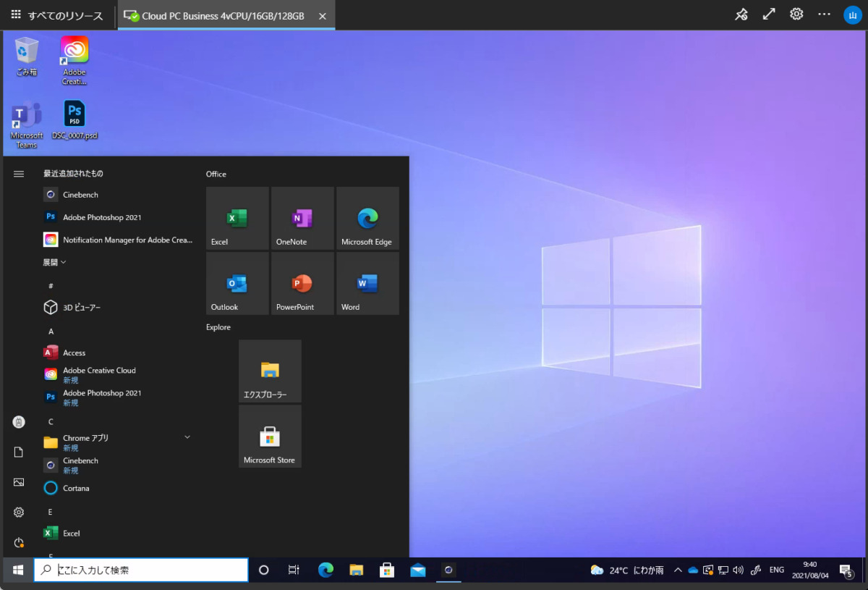This screenshot has height=590, width=868.
Task: Expand the Start menu hamburger navigation
Action: click(19, 174)
